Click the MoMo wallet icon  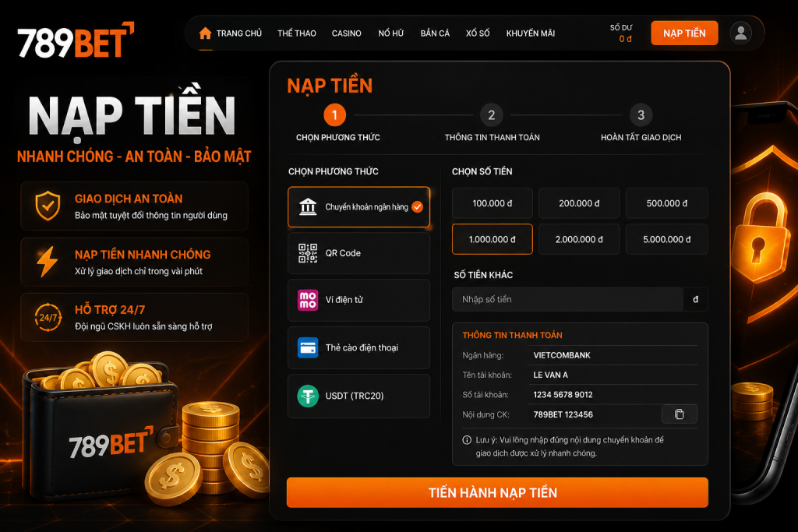[308, 300]
